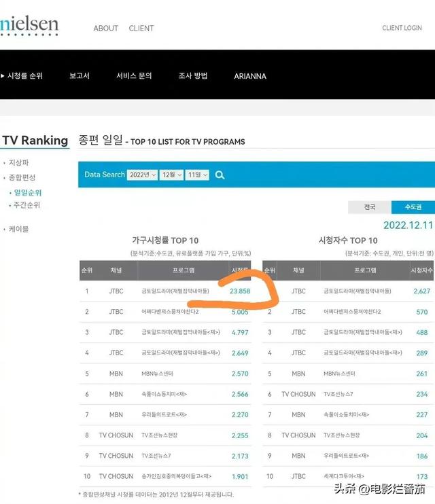This screenshot has height=504, width=435.
Task: Open 조사 방법 navigation item
Action: point(193,76)
